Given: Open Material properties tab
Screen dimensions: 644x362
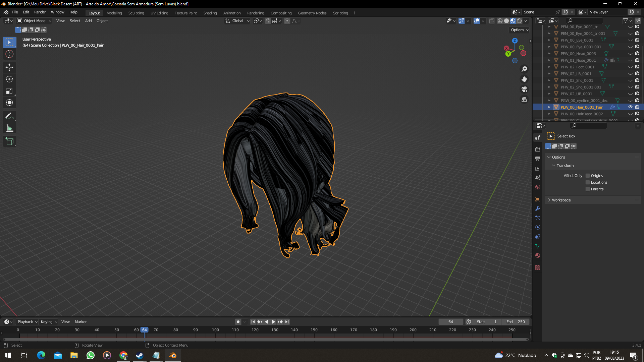Looking at the screenshot, I should pos(538,255).
